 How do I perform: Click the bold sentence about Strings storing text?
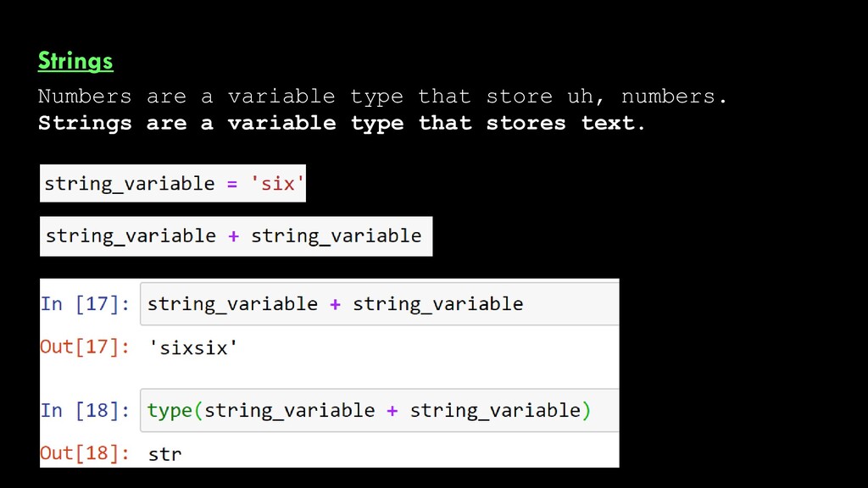tap(342, 123)
